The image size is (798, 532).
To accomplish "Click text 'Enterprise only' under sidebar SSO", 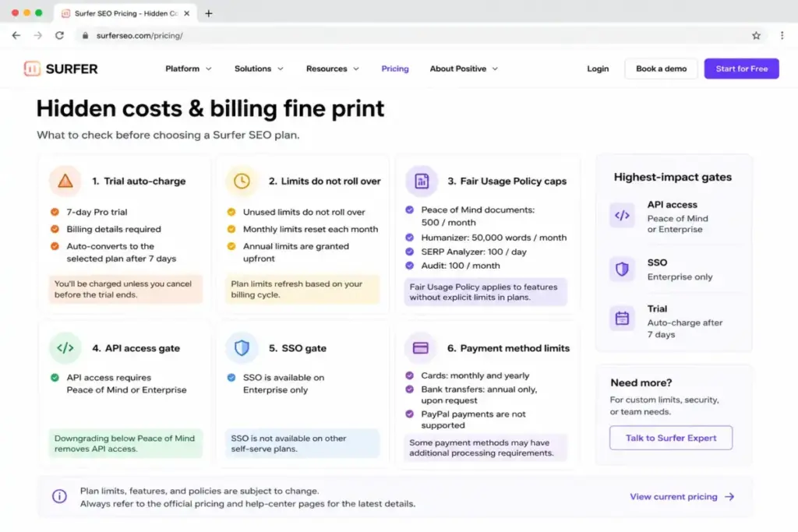I will [x=680, y=277].
